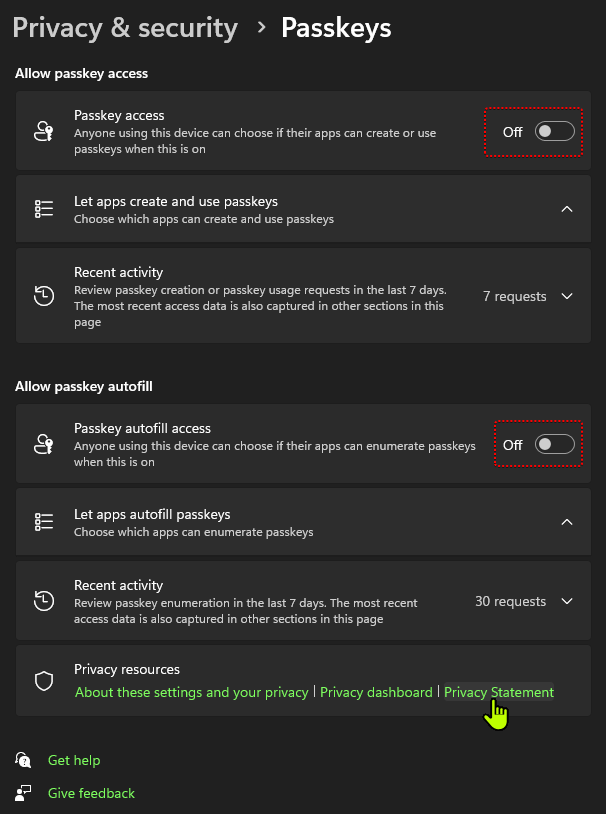Expand Recent activity showing 7 requests
Viewport: 606px width, 814px height.
tap(567, 296)
